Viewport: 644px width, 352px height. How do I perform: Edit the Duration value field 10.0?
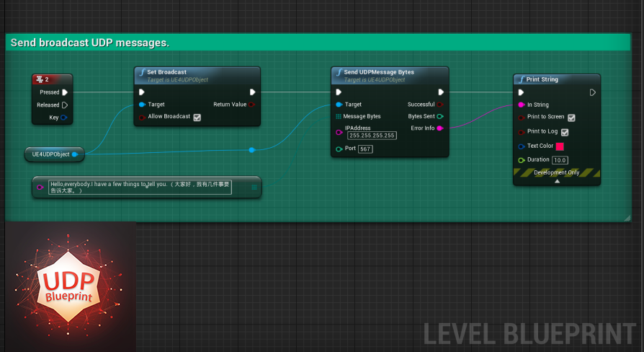point(560,160)
